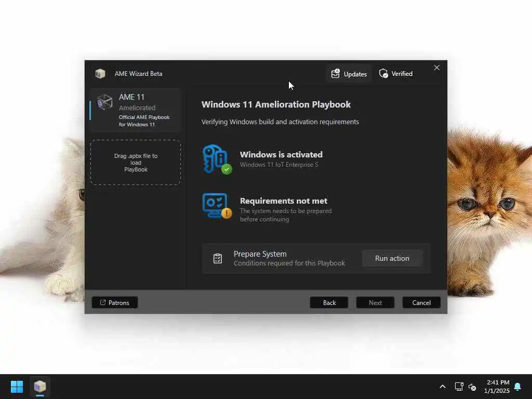Click the Prepare System clipboard icon
Screen dimensions: 532x399
point(218,259)
